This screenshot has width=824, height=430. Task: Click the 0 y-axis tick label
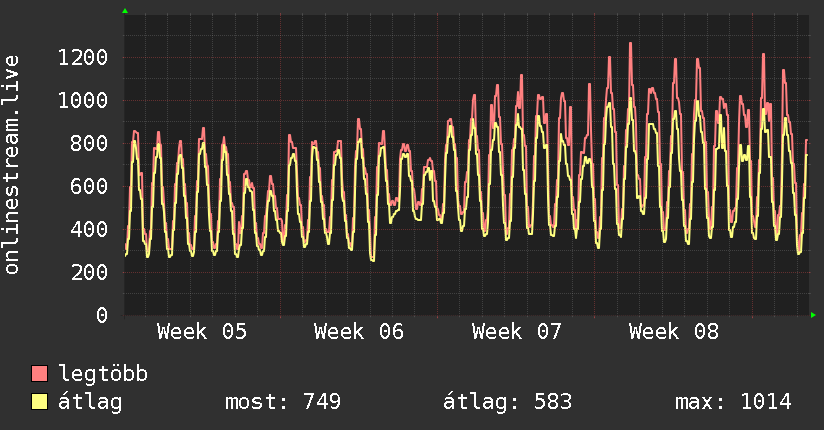[x=102, y=315]
